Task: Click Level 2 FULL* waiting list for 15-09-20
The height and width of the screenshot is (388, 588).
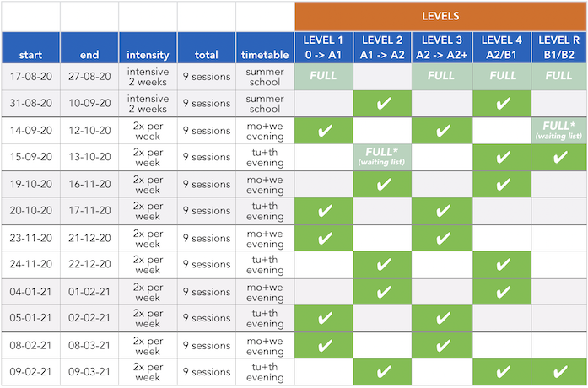Action: pos(383,158)
